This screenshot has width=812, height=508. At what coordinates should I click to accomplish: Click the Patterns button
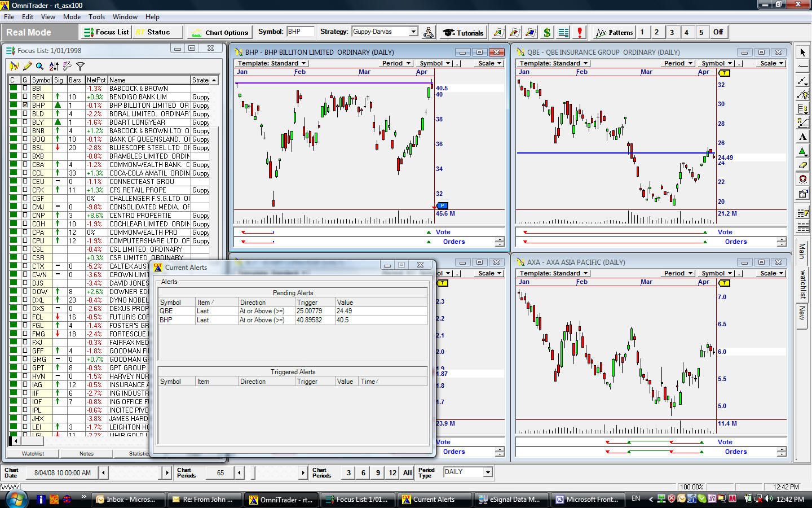click(614, 32)
